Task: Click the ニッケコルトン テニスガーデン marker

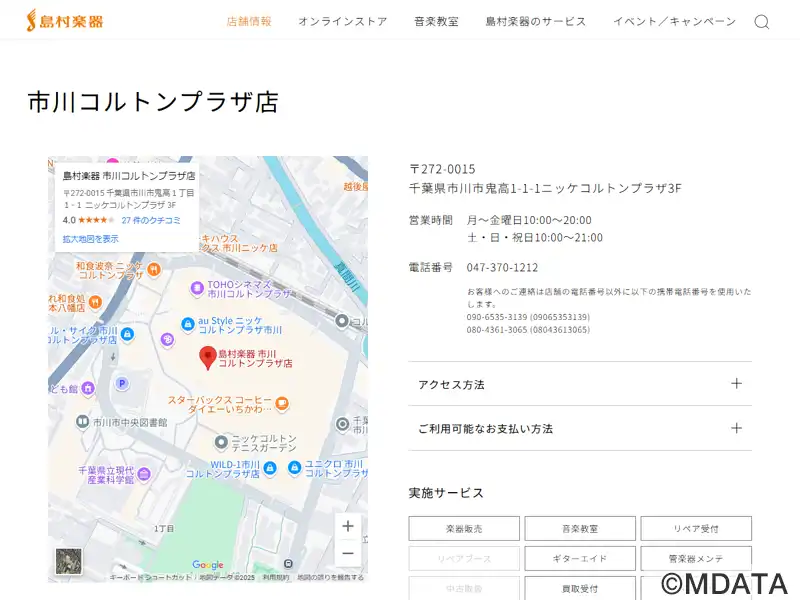Action: (221, 442)
